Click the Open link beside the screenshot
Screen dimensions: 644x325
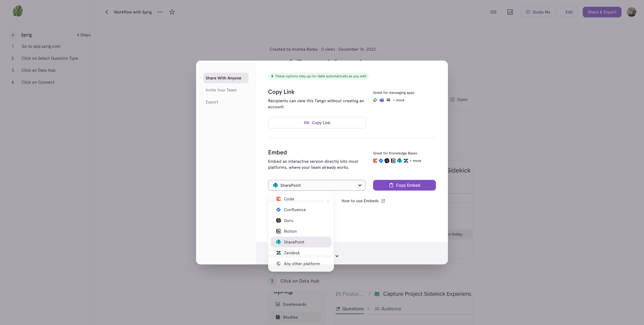click(x=459, y=100)
